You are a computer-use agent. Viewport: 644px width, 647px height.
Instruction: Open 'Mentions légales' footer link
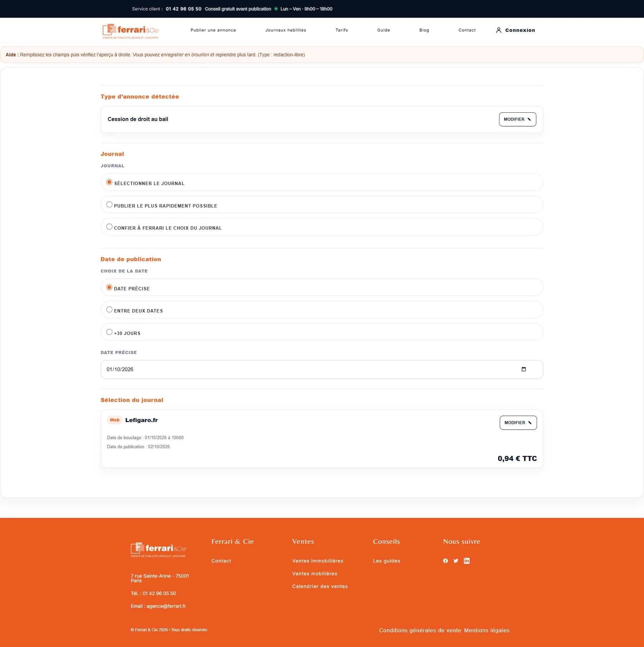click(487, 630)
